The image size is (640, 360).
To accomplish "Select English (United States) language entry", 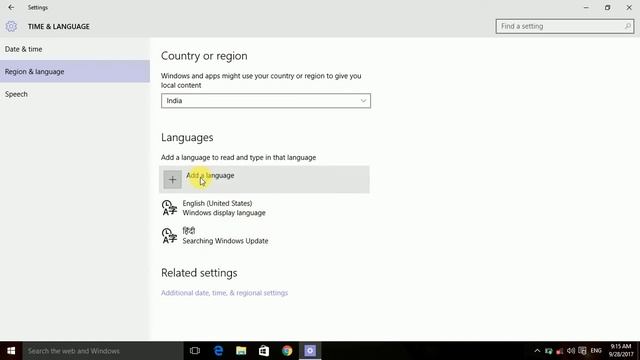I will [264, 208].
